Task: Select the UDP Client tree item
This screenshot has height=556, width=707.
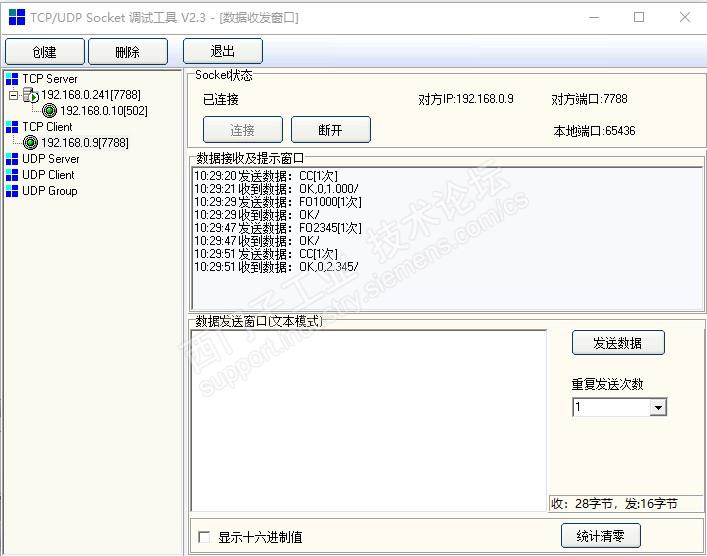Action: (x=48, y=175)
